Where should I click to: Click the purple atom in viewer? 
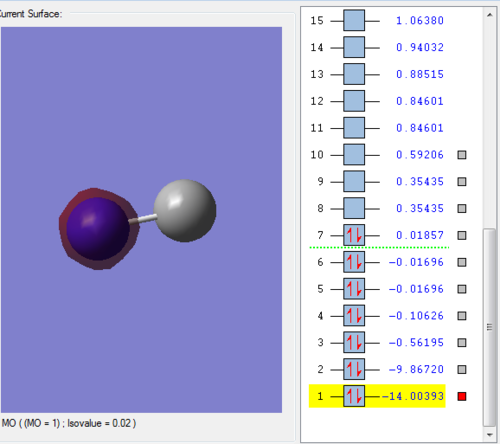98,229
